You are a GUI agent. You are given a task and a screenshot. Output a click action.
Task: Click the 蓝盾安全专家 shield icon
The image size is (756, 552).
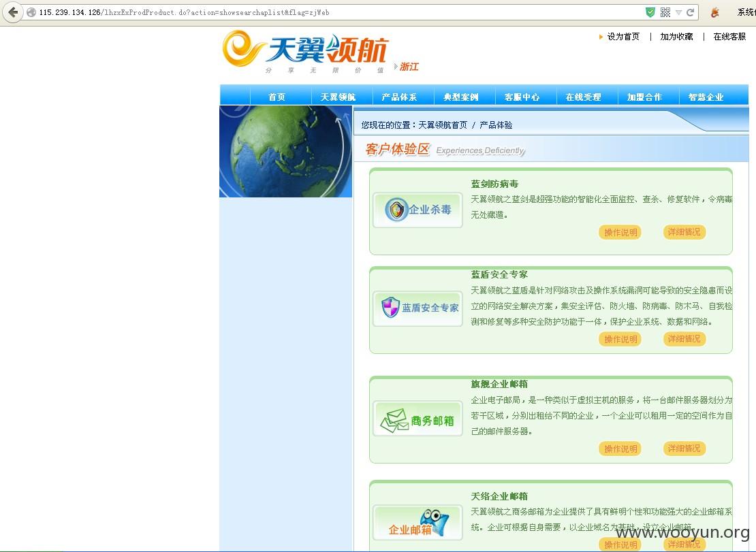(418, 308)
